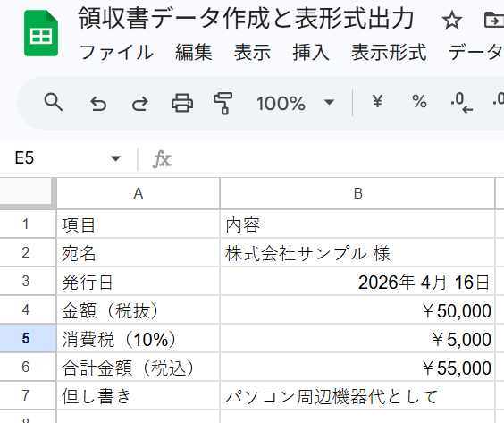Image resolution: width=504 pixels, height=423 pixels.
Task: Open the データ menu
Action: pos(475,52)
